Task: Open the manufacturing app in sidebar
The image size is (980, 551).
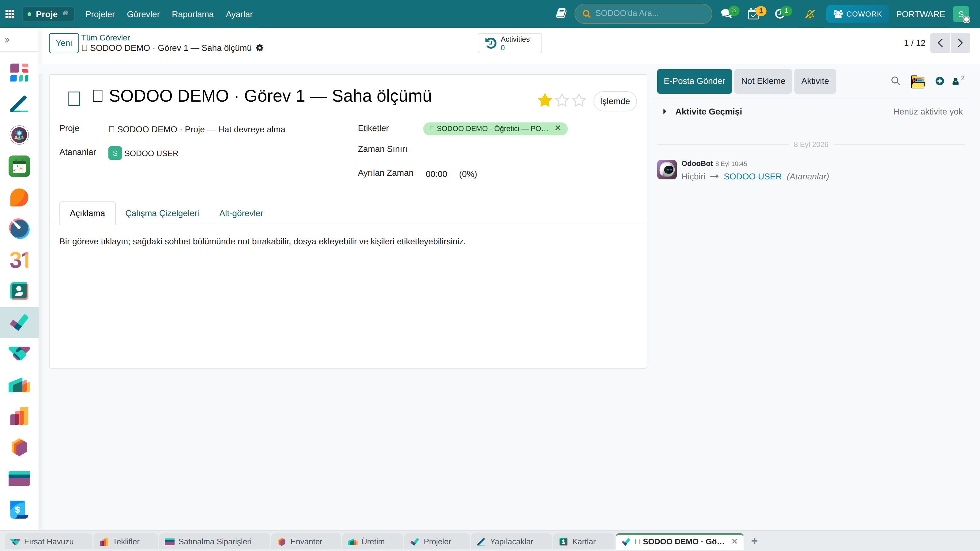Action: (x=19, y=385)
